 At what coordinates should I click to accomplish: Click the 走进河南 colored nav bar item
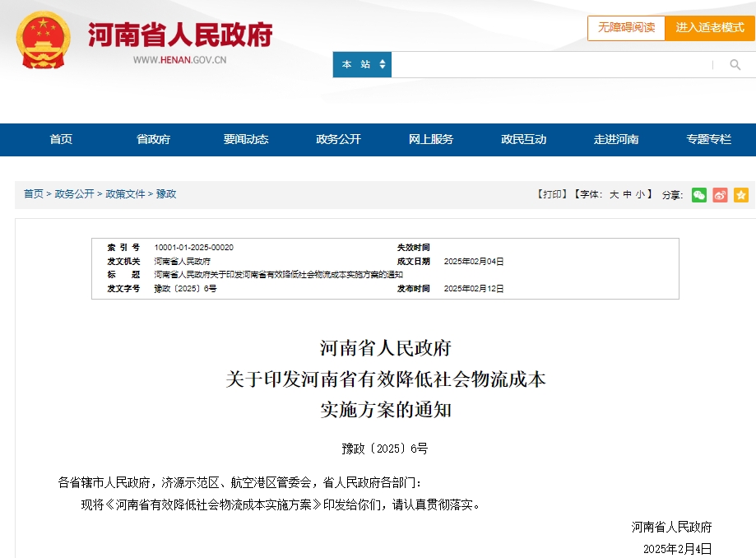(615, 140)
